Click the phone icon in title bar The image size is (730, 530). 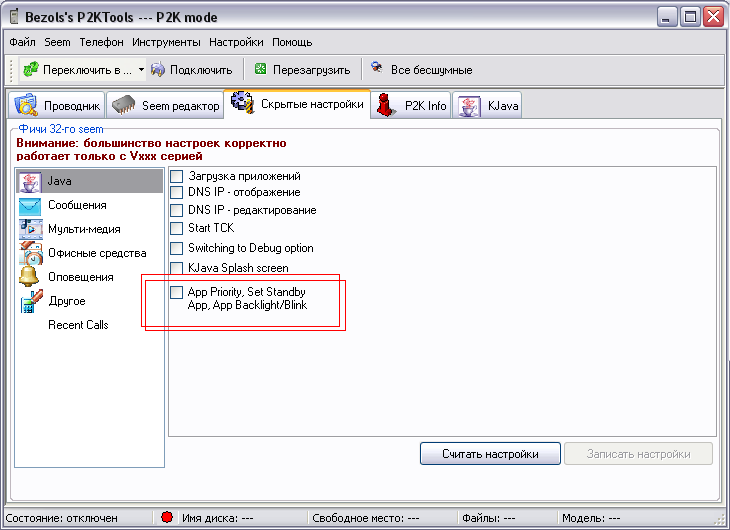point(14,16)
